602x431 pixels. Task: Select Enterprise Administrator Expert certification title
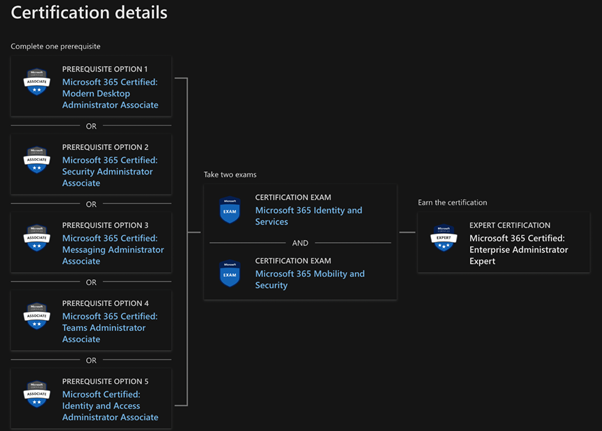[x=519, y=249]
